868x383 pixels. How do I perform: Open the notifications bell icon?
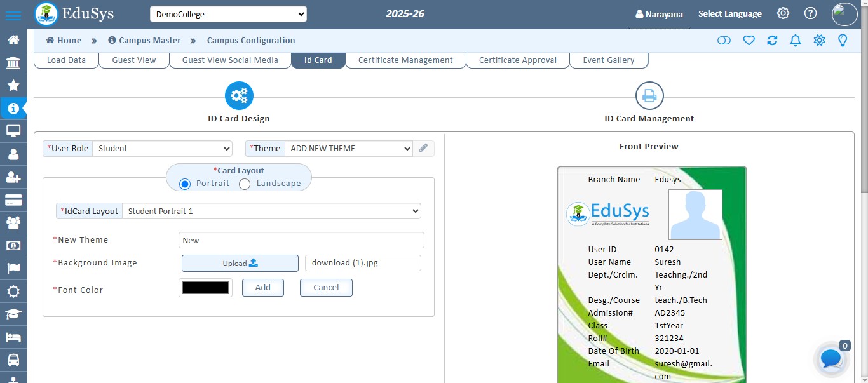coord(795,41)
